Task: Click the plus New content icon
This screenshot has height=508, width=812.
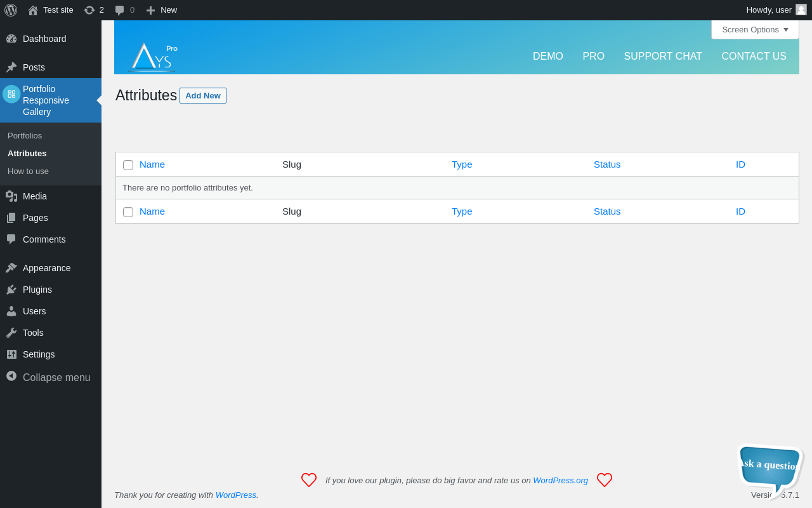Action: pos(150,10)
